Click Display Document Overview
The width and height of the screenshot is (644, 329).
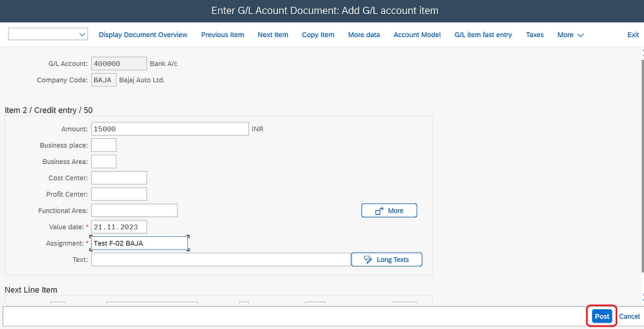tap(143, 35)
